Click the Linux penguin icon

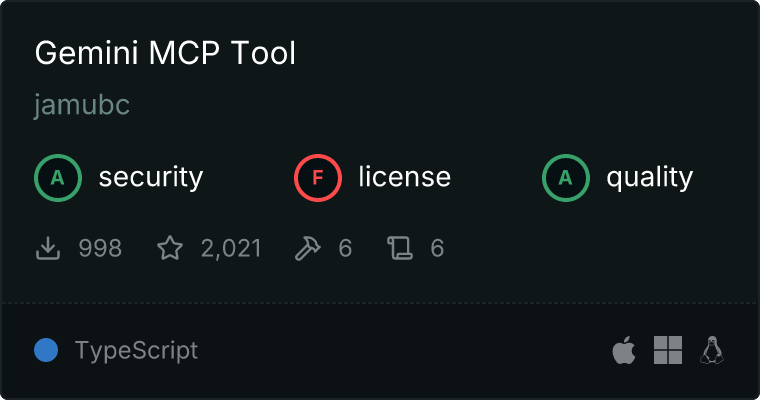click(712, 350)
